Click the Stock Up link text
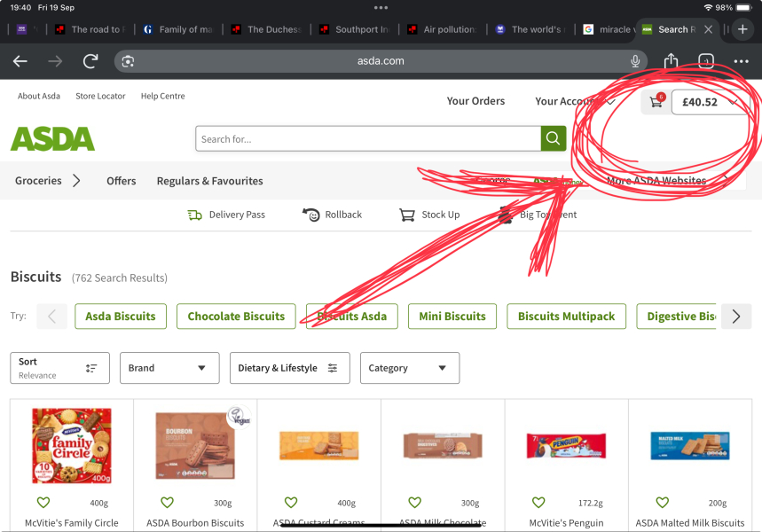The height and width of the screenshot is (532, 762). pos(440,215)
